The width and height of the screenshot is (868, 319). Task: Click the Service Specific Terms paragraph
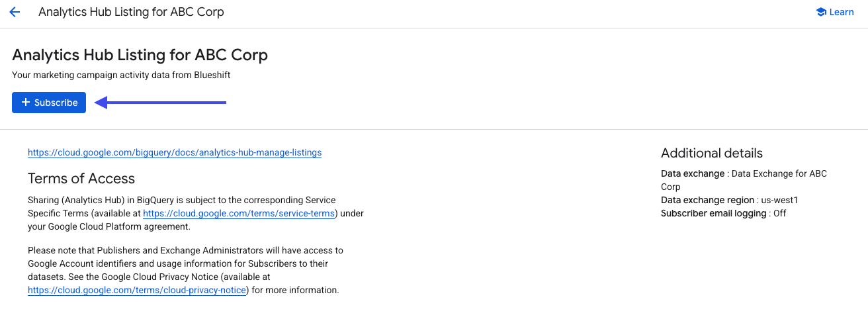click(x=196, y=213)
